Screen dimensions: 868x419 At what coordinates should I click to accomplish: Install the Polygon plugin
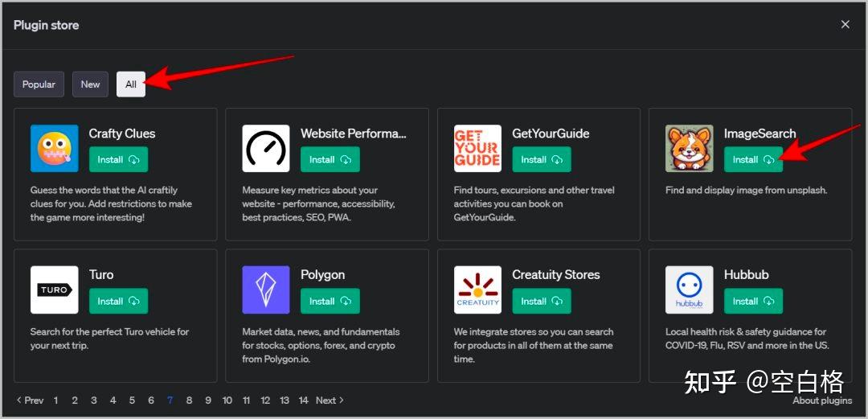coord(330,302)
